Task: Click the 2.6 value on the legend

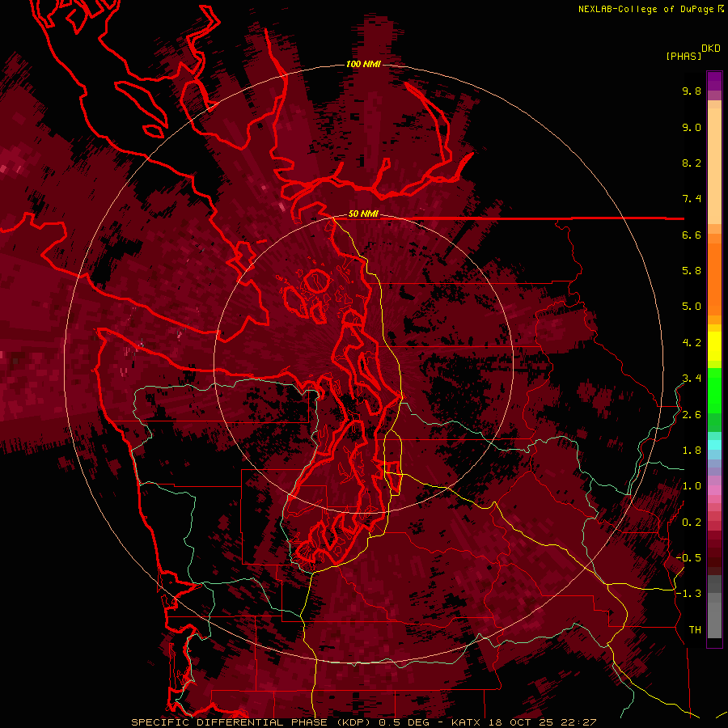Action: pyautogui.click(x=692, y=415)
